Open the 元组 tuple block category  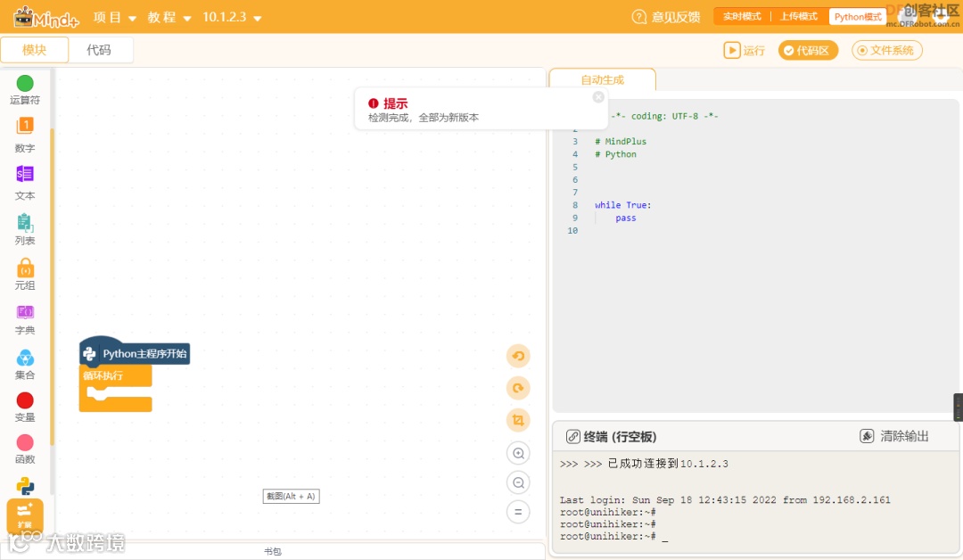coord(25,275)
